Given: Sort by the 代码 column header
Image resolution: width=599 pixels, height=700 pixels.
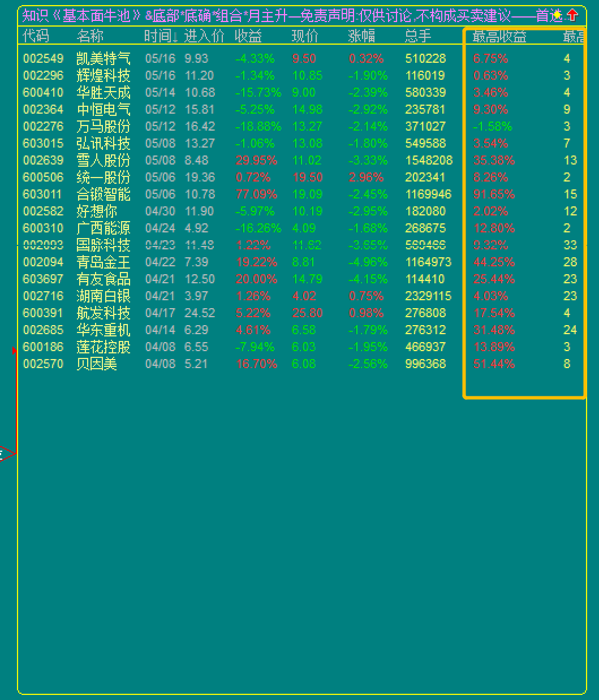Looking at the screenshot, I should click(36, 36).
